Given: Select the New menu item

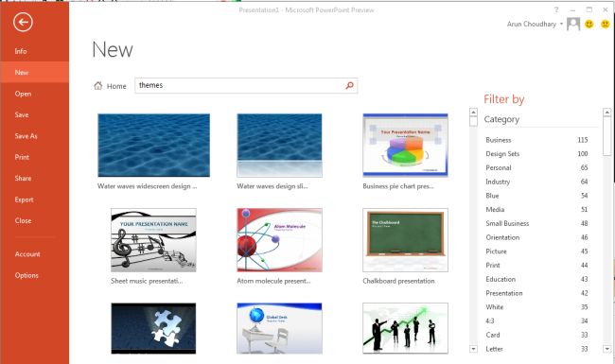Looking at the screenshot, I should 34,73.
